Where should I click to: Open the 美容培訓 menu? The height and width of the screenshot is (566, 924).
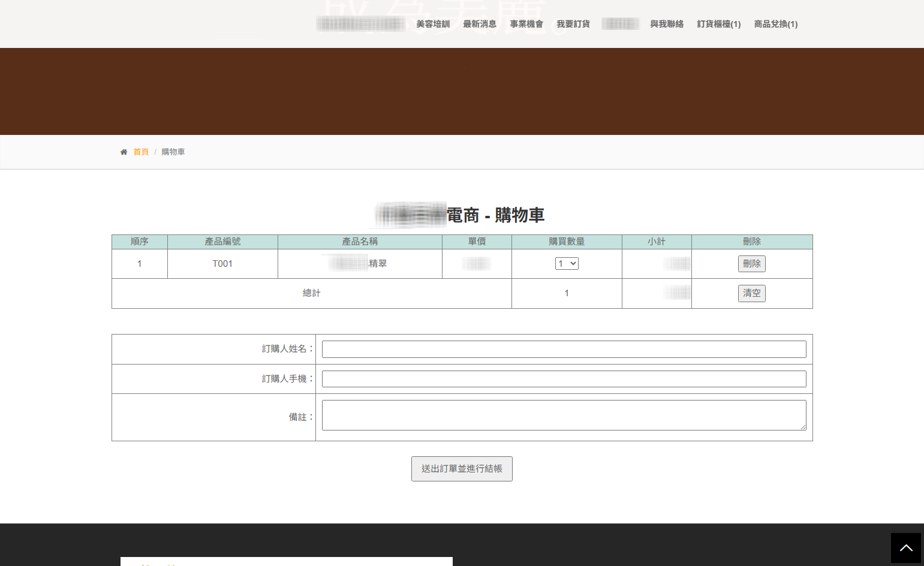pos(433,24)
